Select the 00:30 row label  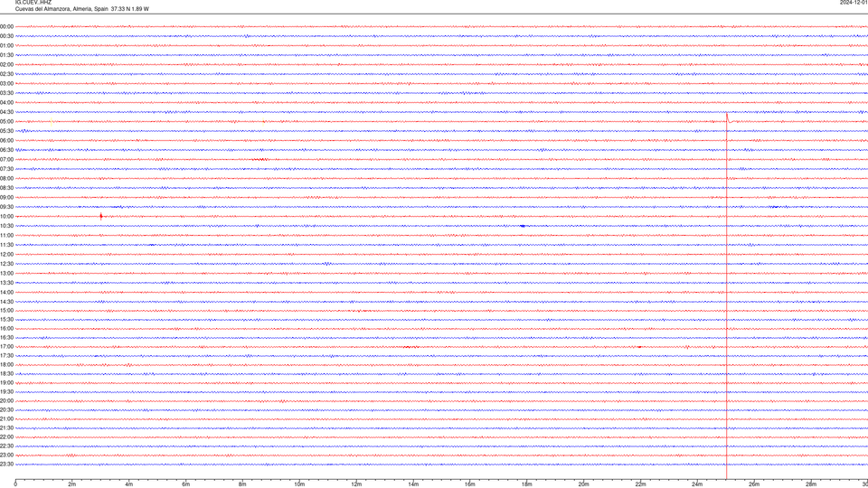tap(6, 36)
